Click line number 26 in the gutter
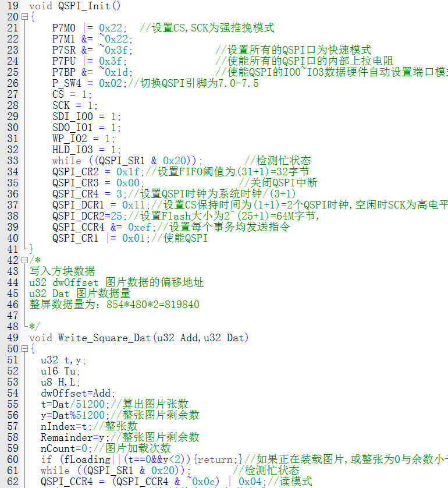The image size is (448, 488). click(12, 83)
